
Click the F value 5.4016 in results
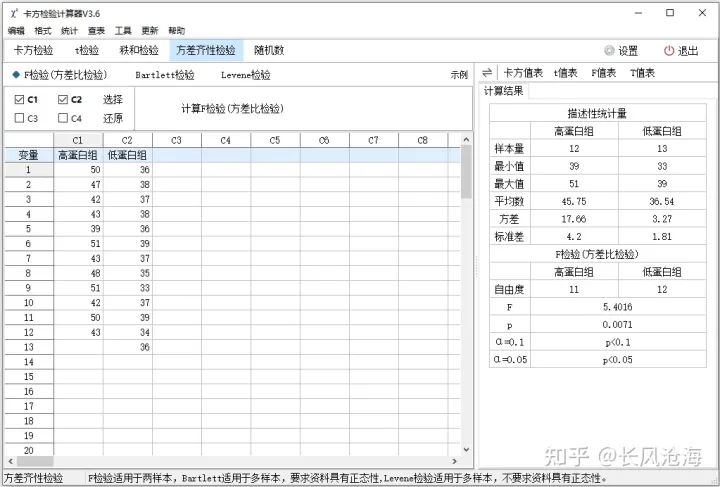[x=618, y=307]
